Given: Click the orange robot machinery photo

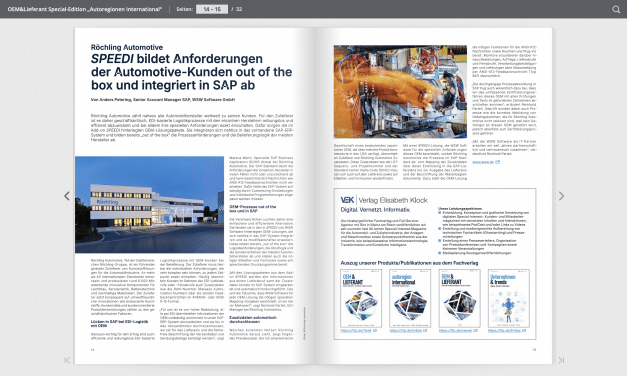Looking at the screenshot, I should 400,92.
